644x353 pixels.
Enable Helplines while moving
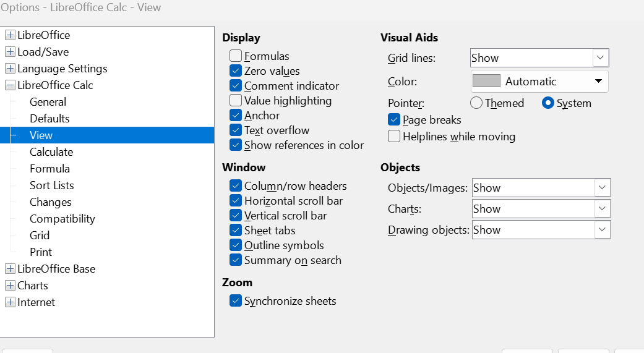394,137
